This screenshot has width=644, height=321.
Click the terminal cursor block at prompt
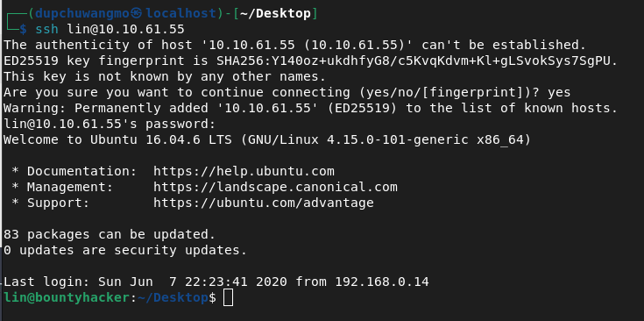[228, 297]
